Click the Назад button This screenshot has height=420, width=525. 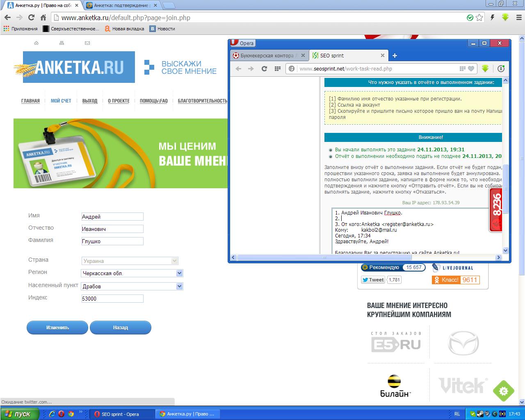(121, 328)
